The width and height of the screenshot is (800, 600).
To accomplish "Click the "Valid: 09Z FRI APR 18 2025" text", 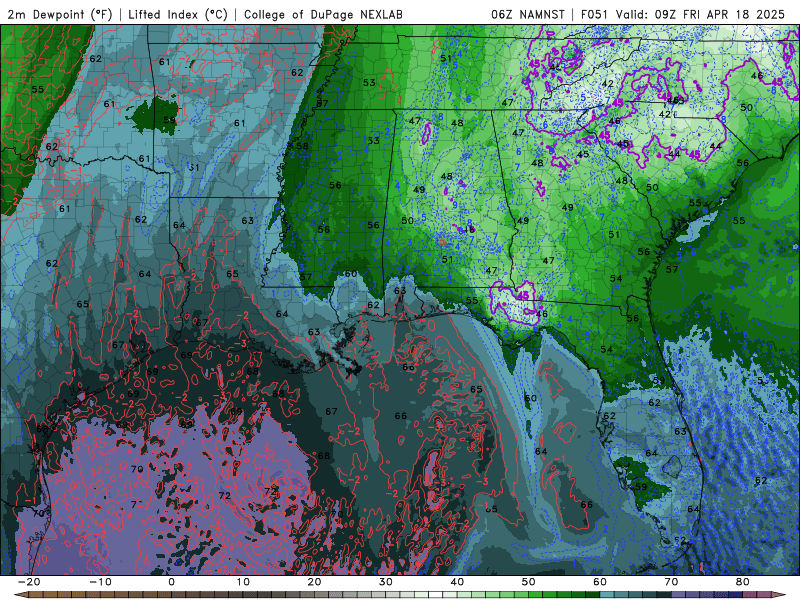I will click(700, 14).
